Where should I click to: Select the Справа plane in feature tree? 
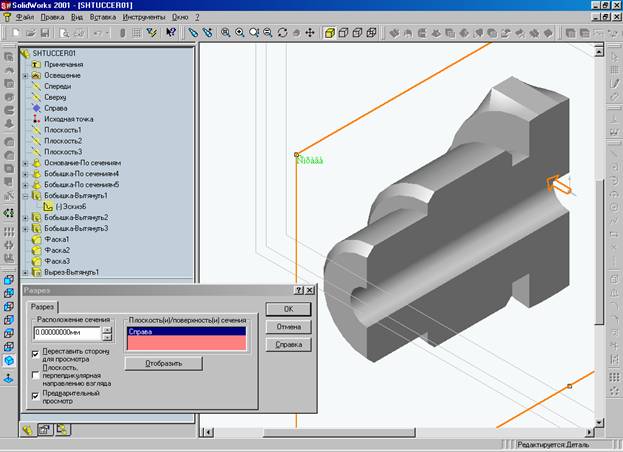tap(56, 108)
